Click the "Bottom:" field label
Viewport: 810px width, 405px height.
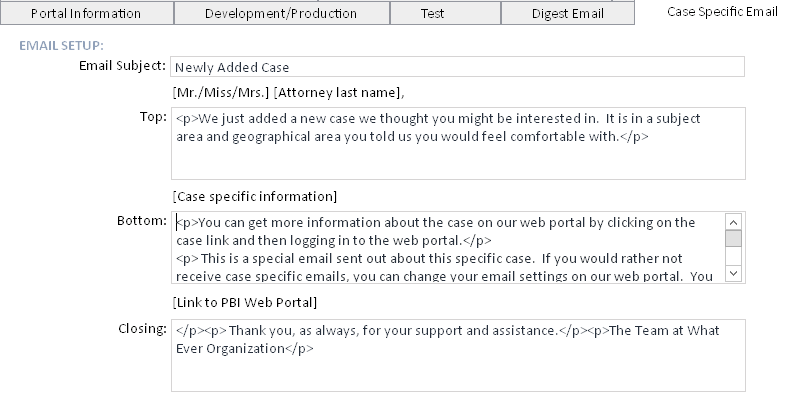(141, 221)
